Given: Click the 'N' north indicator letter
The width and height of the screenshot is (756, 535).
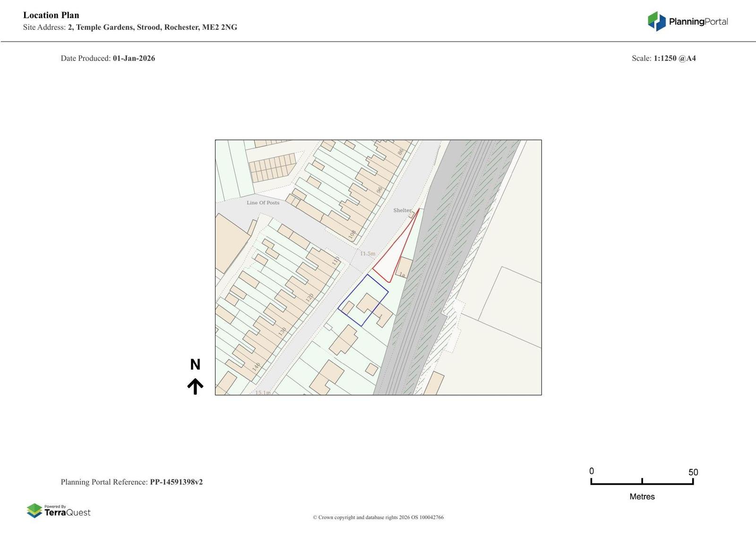Looking at the screenshot, I should pos(195,364).
